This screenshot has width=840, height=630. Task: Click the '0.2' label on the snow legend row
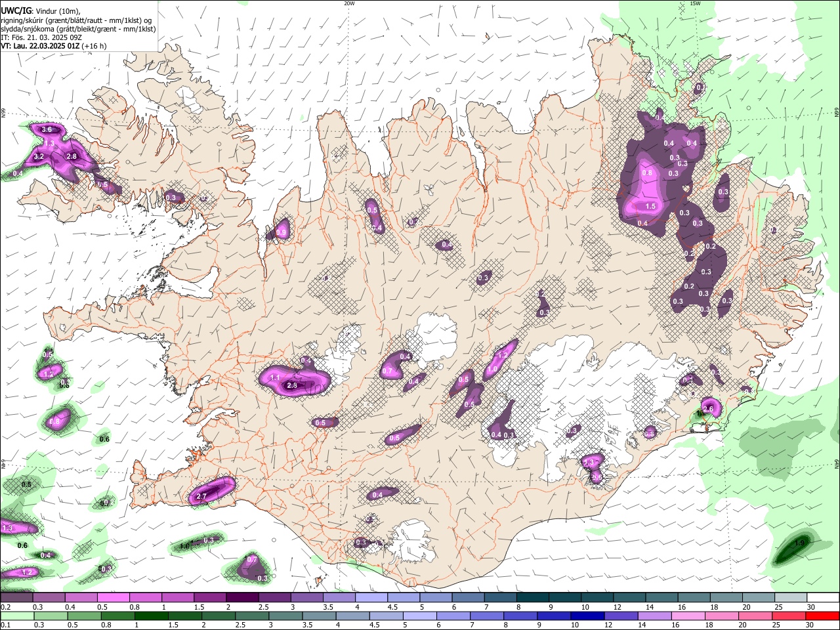6,607
